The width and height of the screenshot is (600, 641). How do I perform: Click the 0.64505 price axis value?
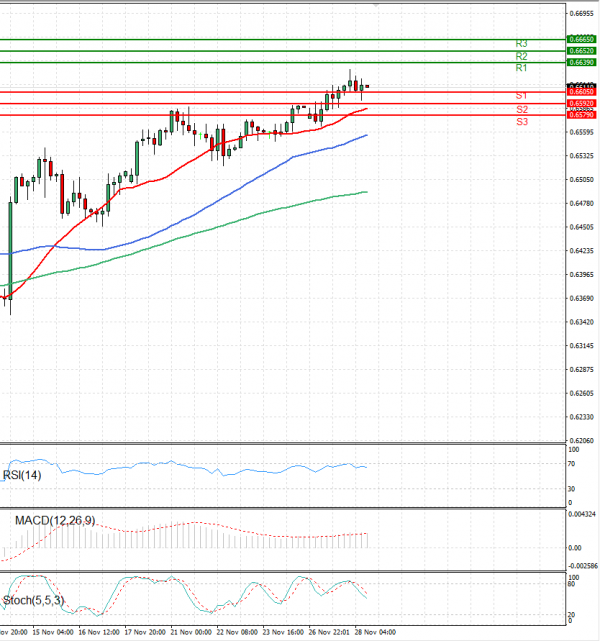581,227
